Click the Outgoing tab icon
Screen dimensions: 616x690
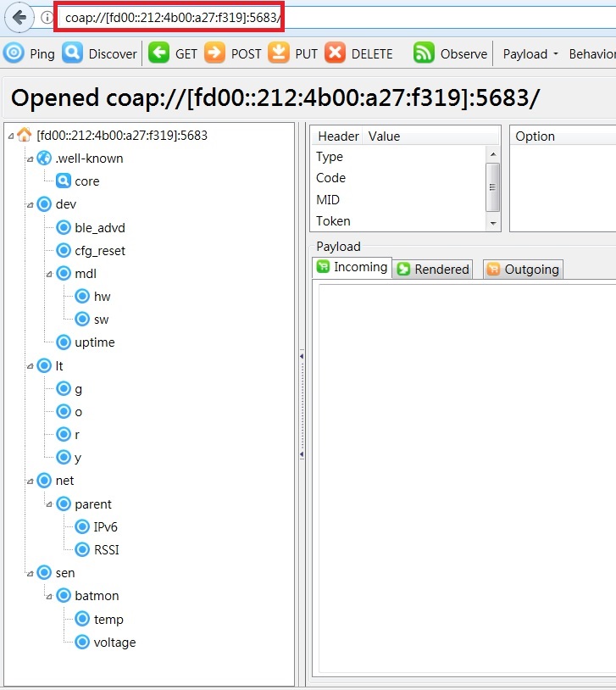click(493, 269)
